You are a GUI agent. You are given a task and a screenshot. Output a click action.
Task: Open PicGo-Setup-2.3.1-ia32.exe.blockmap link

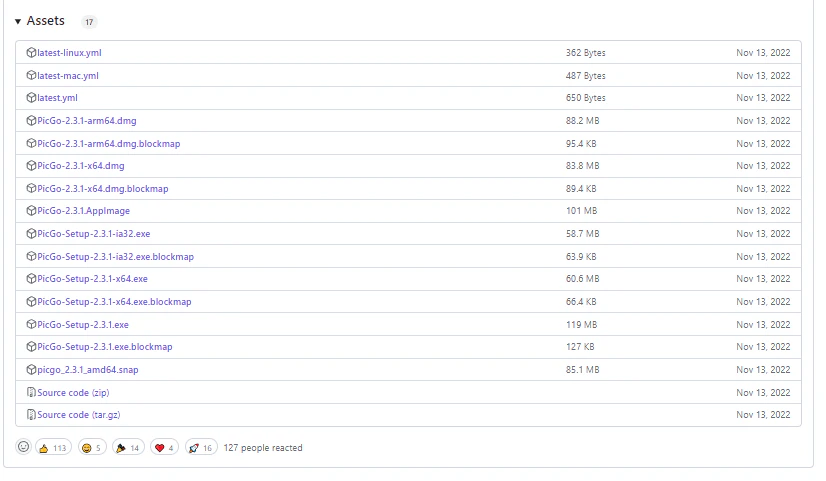(x=115, y=257)
